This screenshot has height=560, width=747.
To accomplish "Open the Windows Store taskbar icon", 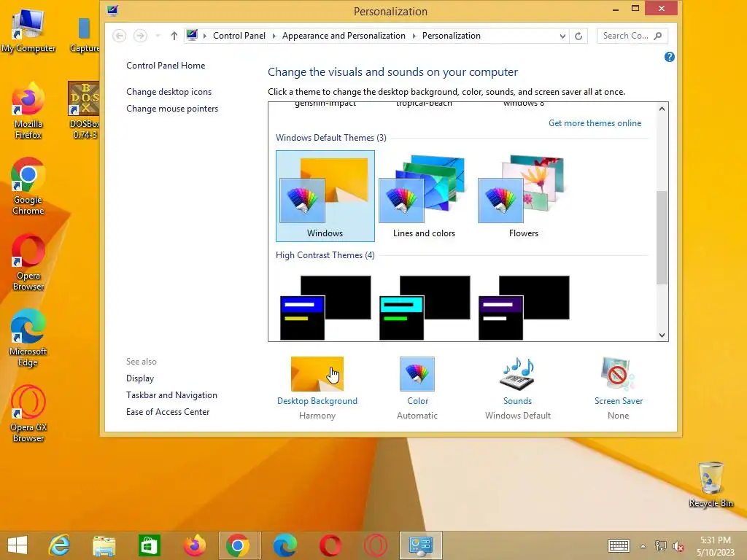I will (149, 545).
